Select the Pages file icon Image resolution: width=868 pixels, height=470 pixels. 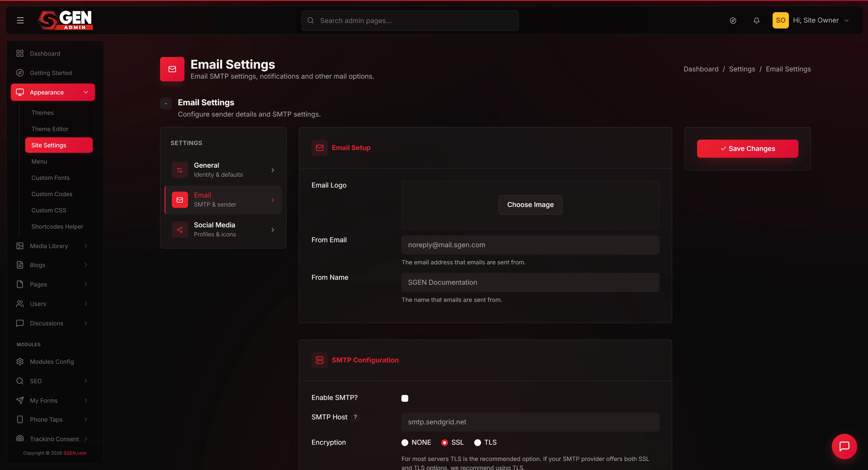point(20,284)
